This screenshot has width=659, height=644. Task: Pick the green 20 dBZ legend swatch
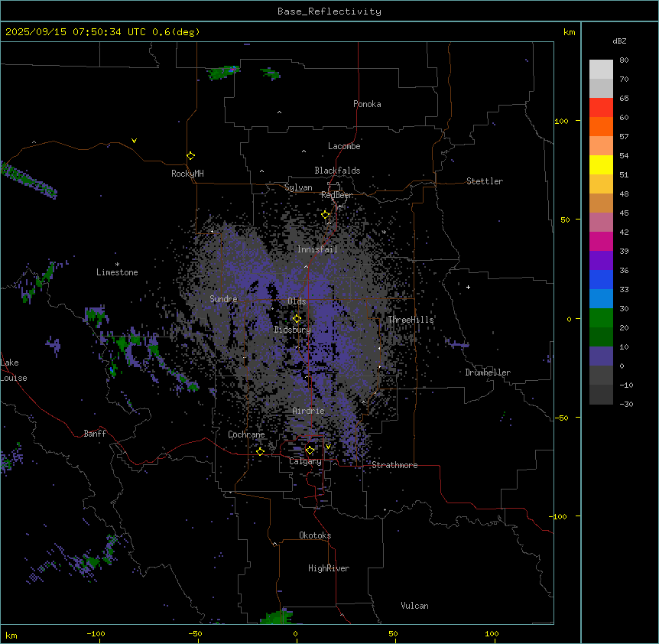[601, 318]
